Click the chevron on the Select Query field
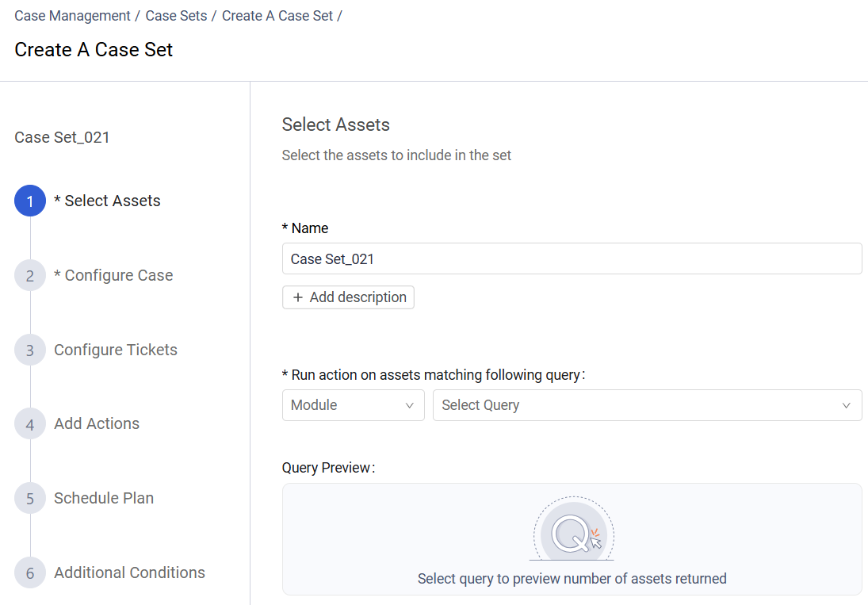This screenshot has height=605, width=868. pyautogui.click(x=848, y=405)
